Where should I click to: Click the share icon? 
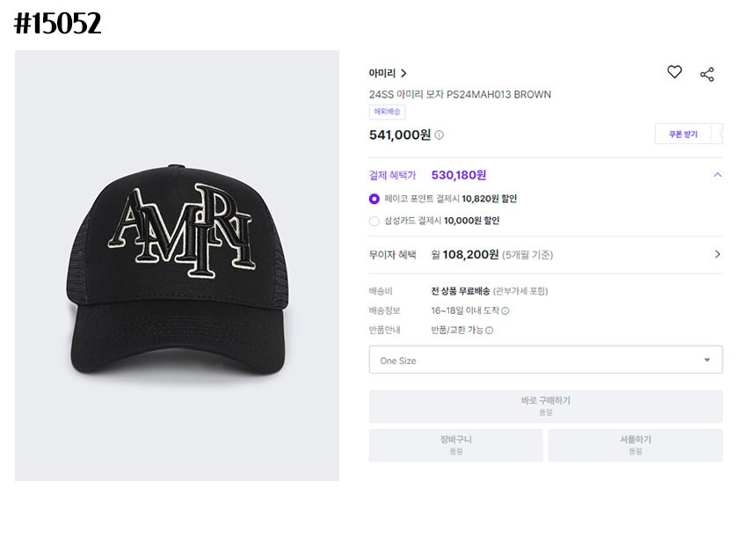click(707, 74)
